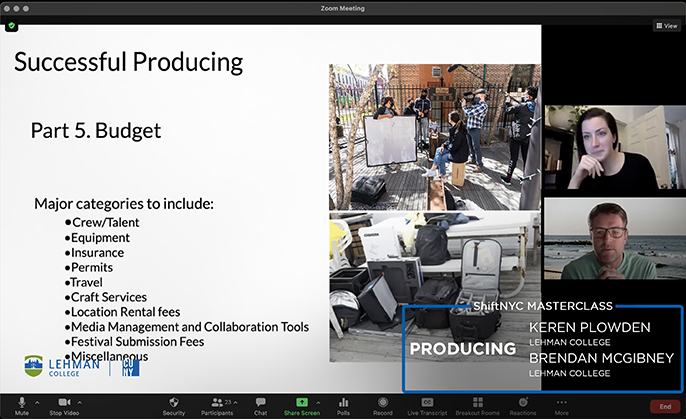Open the View layout menu

point(665,26)
